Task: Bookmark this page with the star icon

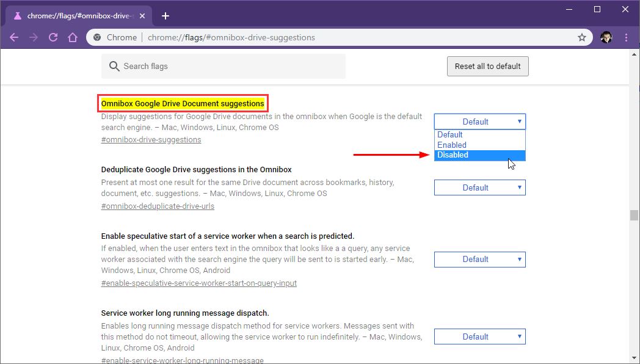Action: 582,37
